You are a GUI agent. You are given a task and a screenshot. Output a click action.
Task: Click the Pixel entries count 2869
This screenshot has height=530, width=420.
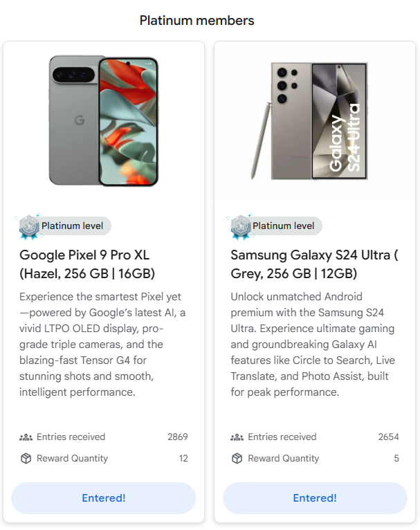(x=177, y=437)
